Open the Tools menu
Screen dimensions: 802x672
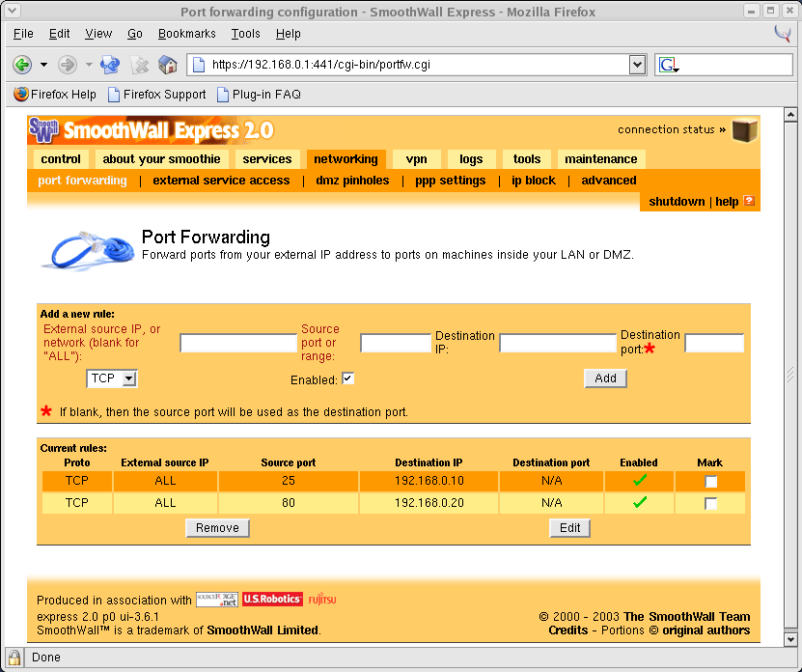point(245,34)
